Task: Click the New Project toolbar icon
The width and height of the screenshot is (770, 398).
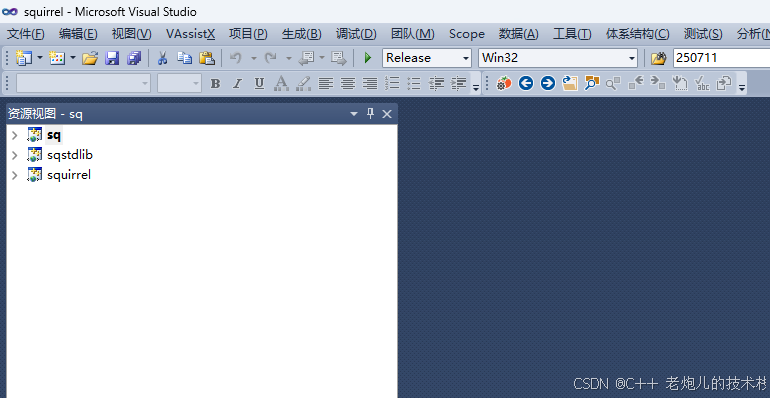Action: 24,58
